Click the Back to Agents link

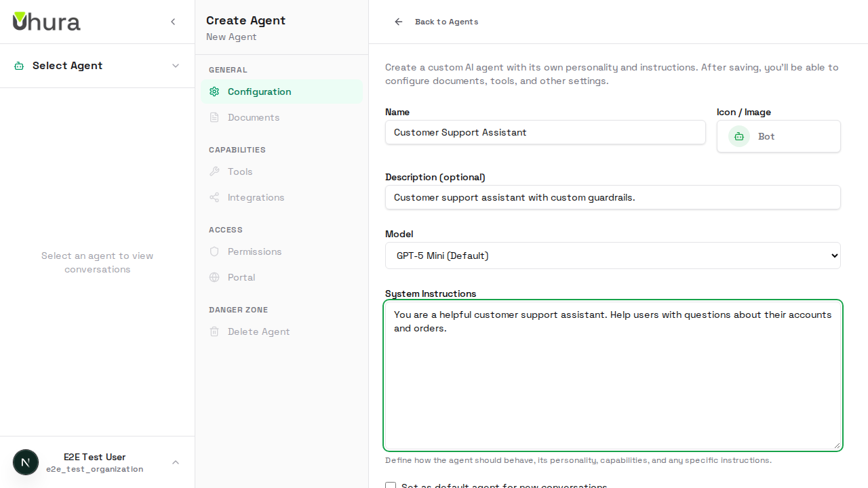coord(446,22)
